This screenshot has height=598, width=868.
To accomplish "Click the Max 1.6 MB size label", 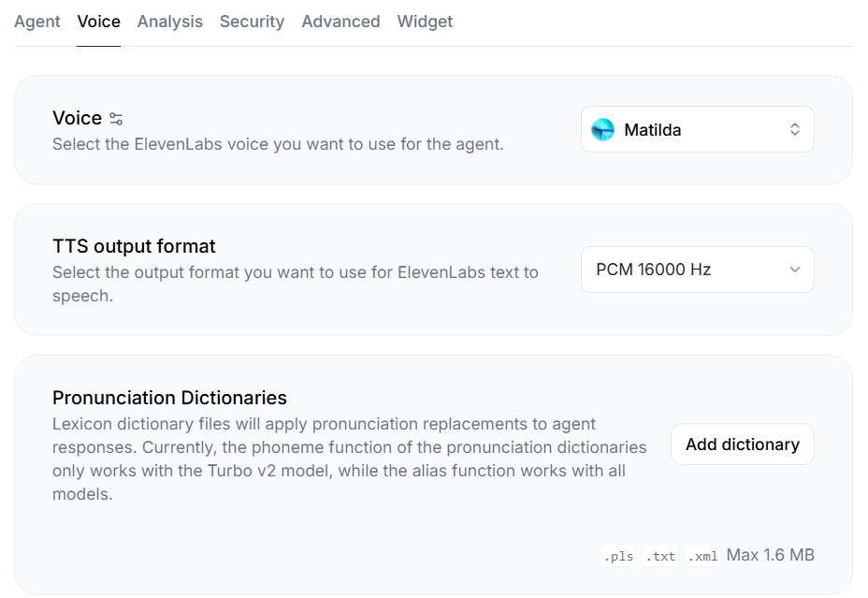I will 770,554.
